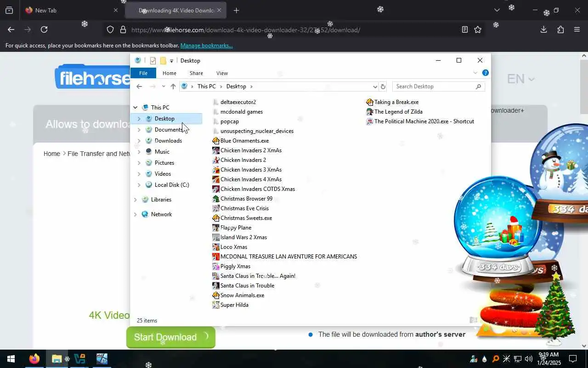Select Island Wars 2 Xmas icon

click(216, 237)
